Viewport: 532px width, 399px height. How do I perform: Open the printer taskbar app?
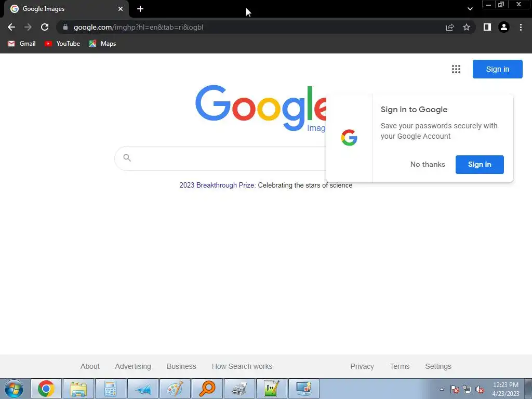[x=240, y=389]
